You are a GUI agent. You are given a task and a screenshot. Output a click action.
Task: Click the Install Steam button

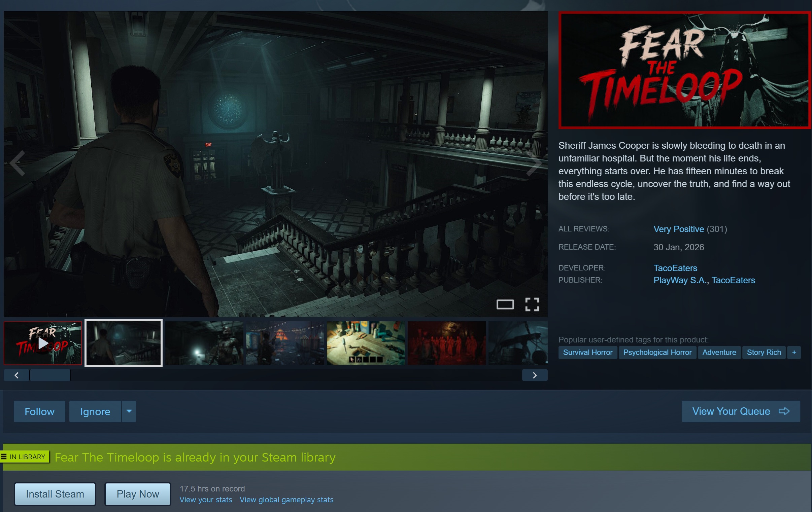(55, 494)
